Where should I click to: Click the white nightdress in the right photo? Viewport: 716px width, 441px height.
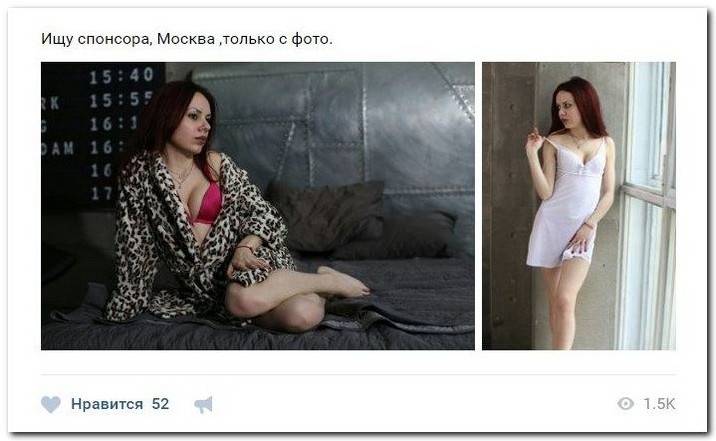point(565,205)
